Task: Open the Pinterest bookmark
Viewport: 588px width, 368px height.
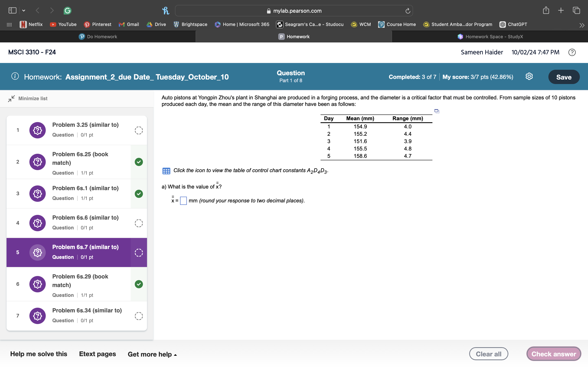Action: click(x=97, y=24)
